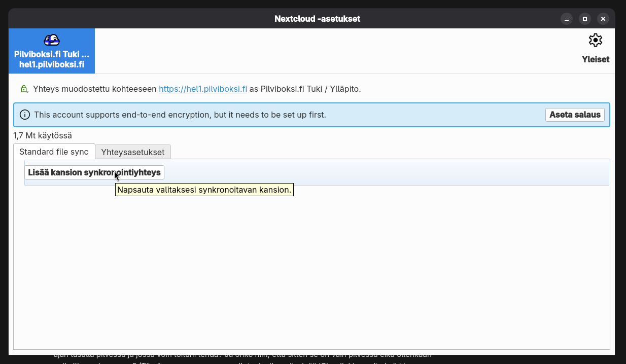
Task: Click the hel1.pilviboksi.fi server name text
Action: [x=52, y=64]
